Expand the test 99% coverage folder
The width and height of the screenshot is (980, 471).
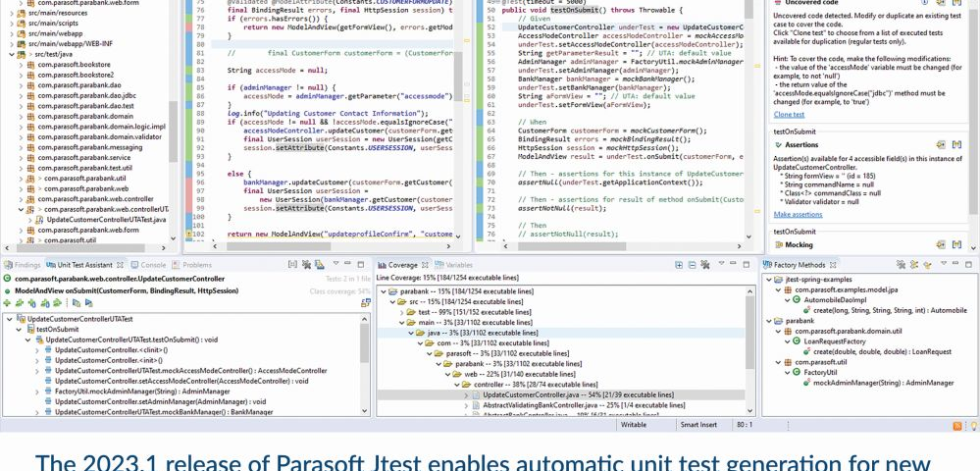400,312
